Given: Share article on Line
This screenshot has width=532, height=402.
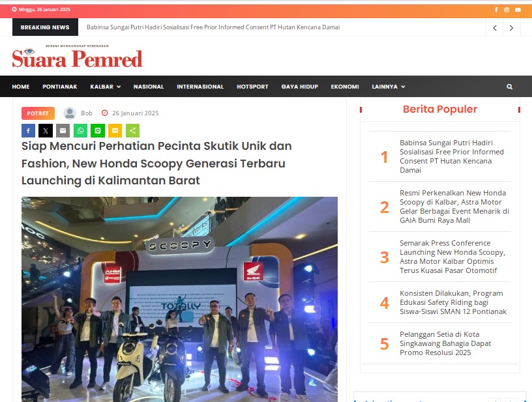Looking at the screenshot, I should coord(98,130).
